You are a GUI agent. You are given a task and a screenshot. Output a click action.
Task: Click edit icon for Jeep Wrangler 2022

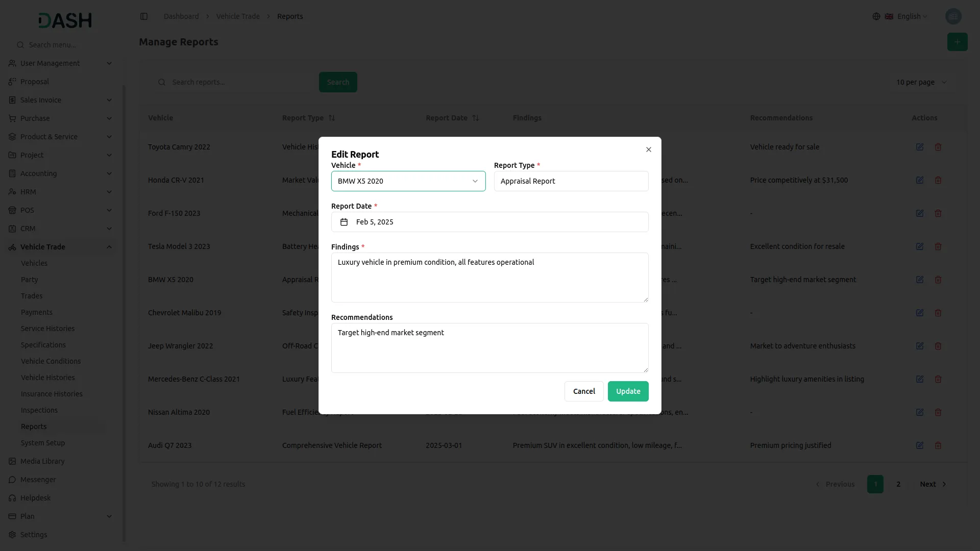tap(919, 346)
